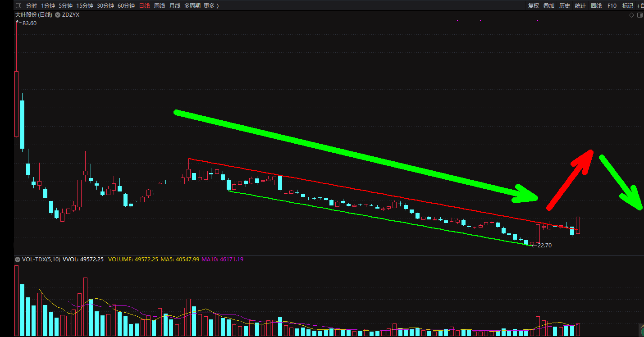The height and width of the screenshot is (337, 644).
Task: Select the 60分钟 period tab
Action: click(x=126, y=6)
